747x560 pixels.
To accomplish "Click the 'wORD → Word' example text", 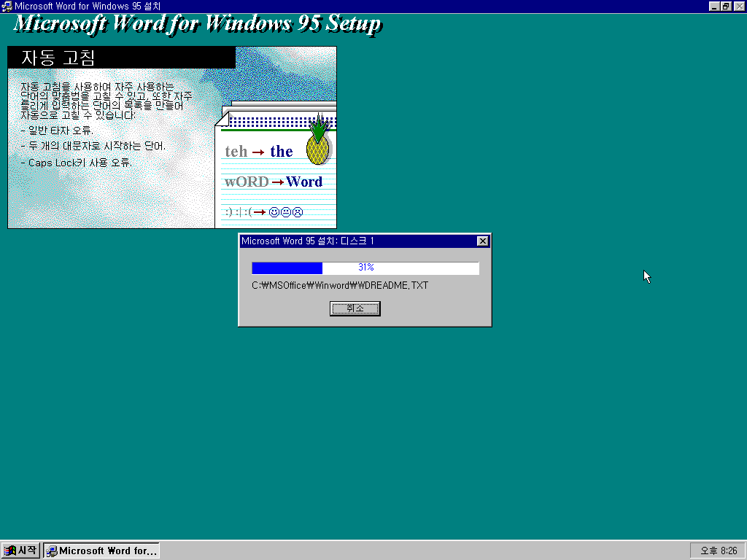I will (274, 182).
